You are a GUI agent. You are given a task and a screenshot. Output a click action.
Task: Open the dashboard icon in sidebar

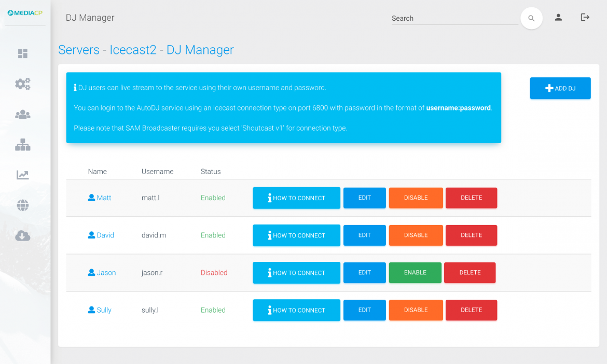point(23,54)
